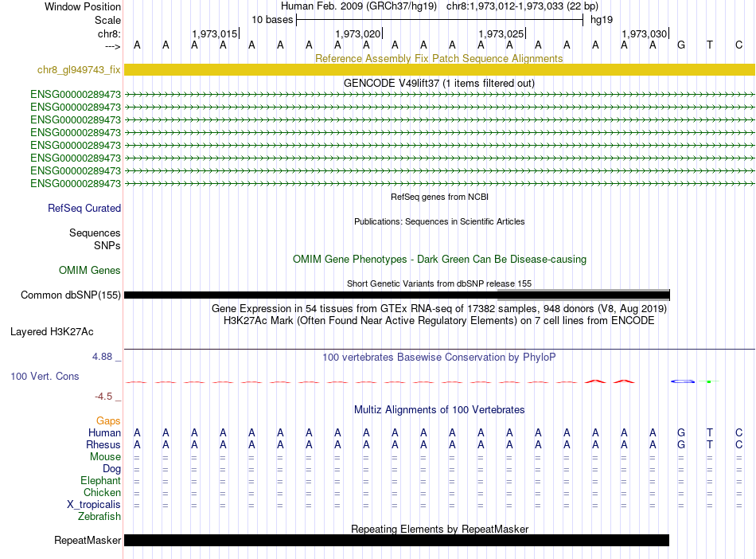Click the 'OMIM Gene Phenotypes' track title
The width and height of the screenshot is (756, 559).
(x=439, y=260)
